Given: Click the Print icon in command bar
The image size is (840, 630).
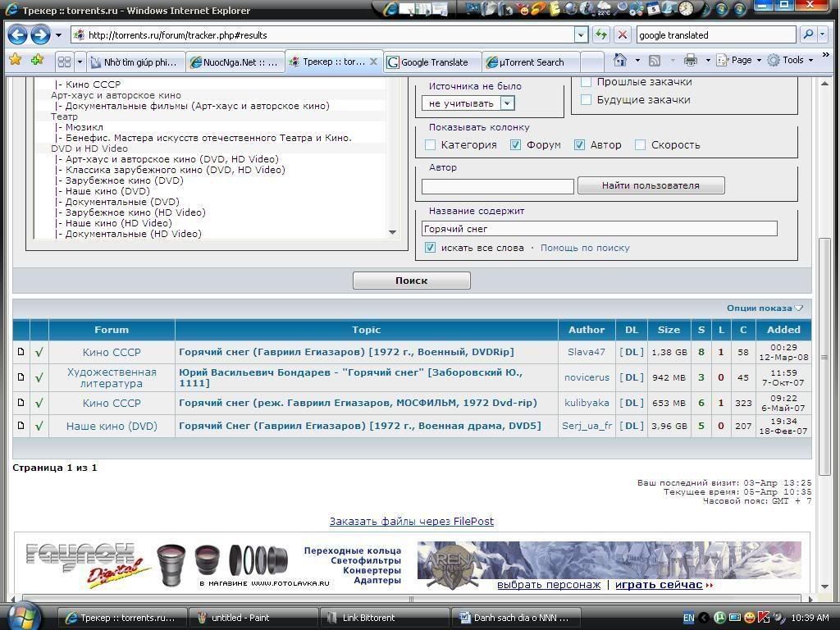Looking at the screenshot, I should (690, 61).
